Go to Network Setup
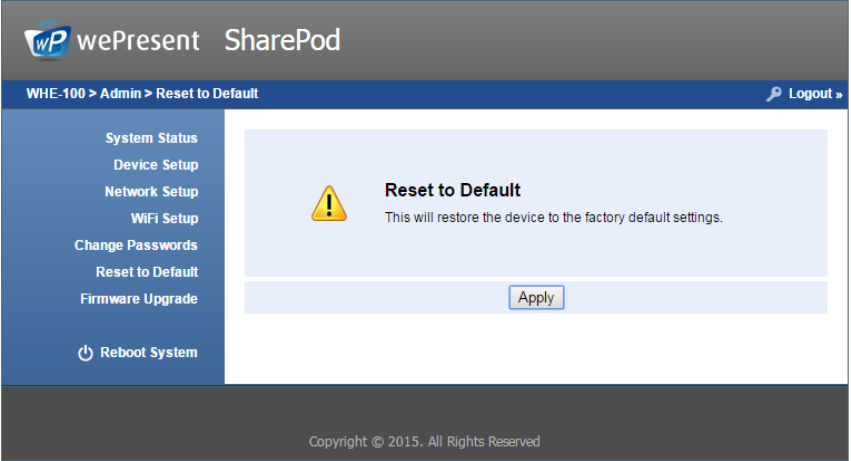 (151, 192)
